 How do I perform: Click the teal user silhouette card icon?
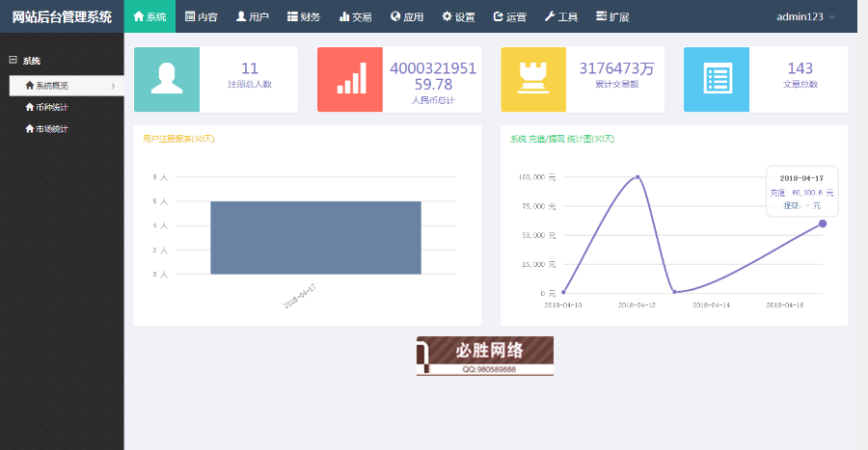(167, 79)
